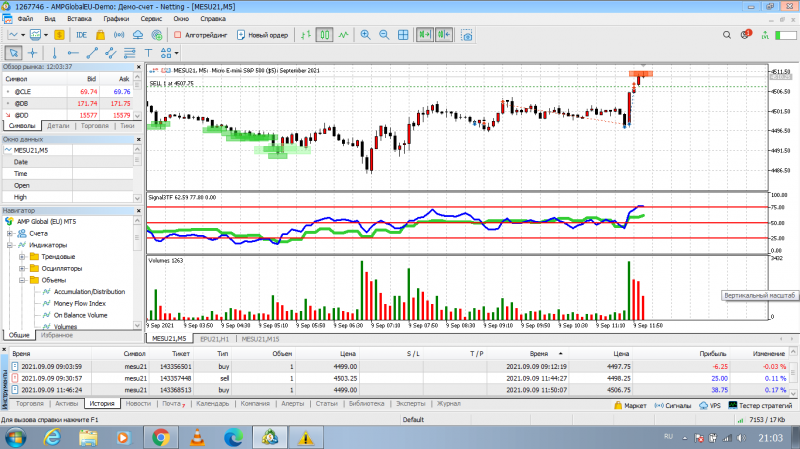Open the IDE MetaEditor button
Image resolution: width=800 pixels, height=449 pixels.
[81, 35]
